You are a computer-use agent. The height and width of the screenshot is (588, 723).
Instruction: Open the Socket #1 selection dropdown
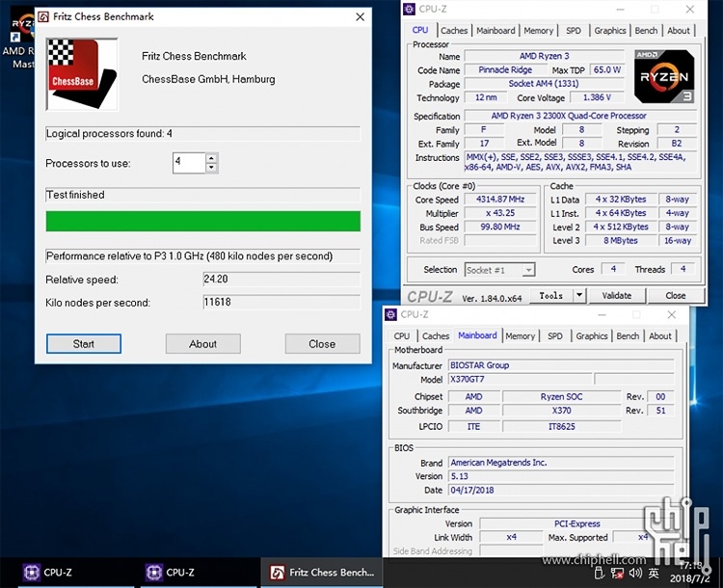click(x=529, y=270)
